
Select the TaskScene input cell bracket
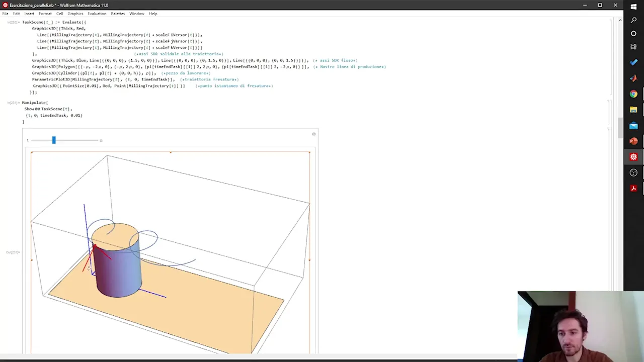click(610, 57)
